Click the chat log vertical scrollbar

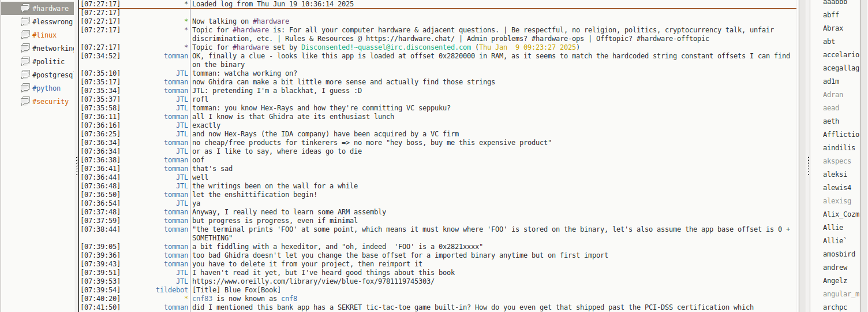[x=803, y=156]
